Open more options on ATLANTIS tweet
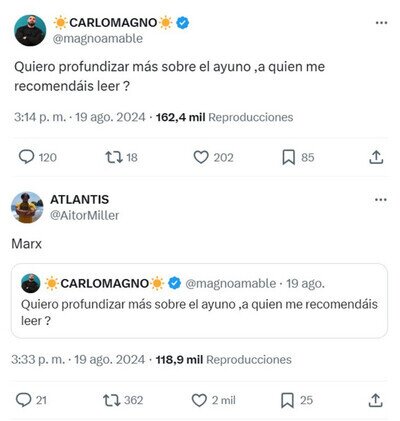Viewport: 400px width, 421px height. (x=381, y=200)
